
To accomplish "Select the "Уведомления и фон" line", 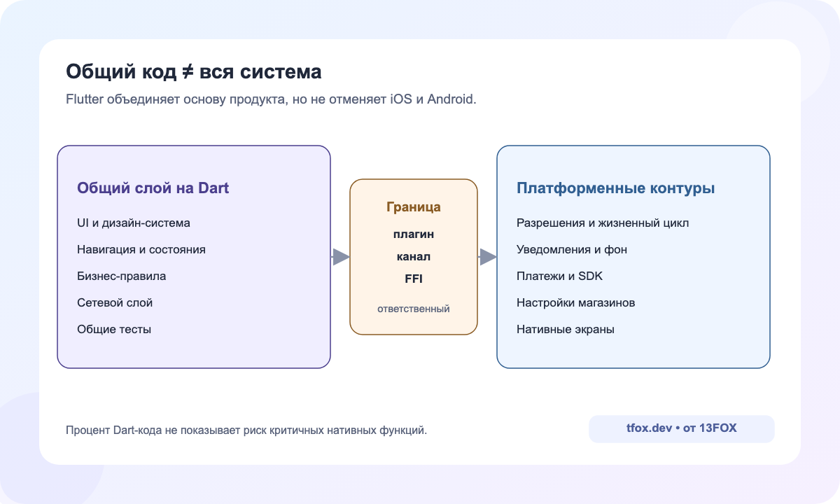I will pyautogui.click(x=572, y=249).
